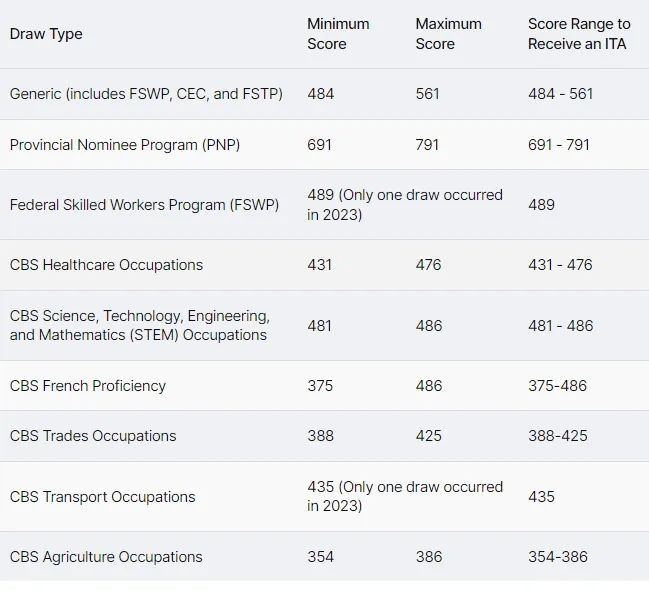Select the Trades minimum score 388
This screenshot has width=649, height=592.
click(x=321, y=436)
